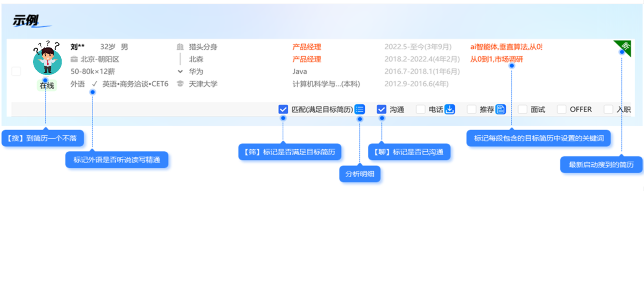Viewport: 644px width, 295px height.
Task: Uncheck the 沟通 checkbox
Action: (x=381, y=109)
